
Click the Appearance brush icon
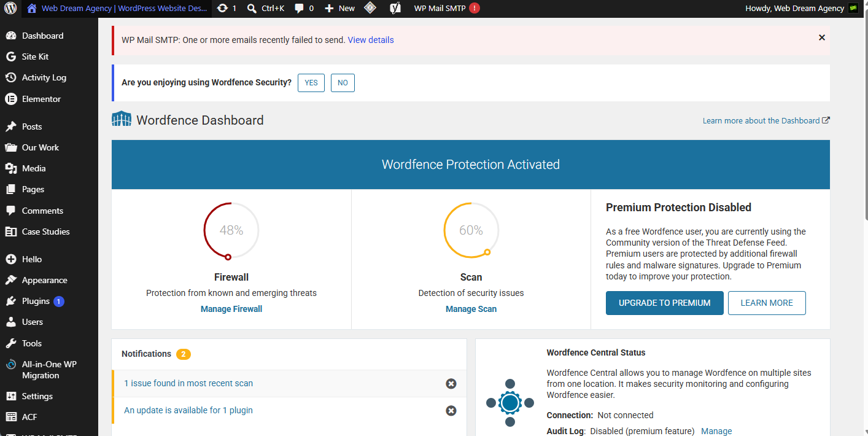click(x=11, y=280)
